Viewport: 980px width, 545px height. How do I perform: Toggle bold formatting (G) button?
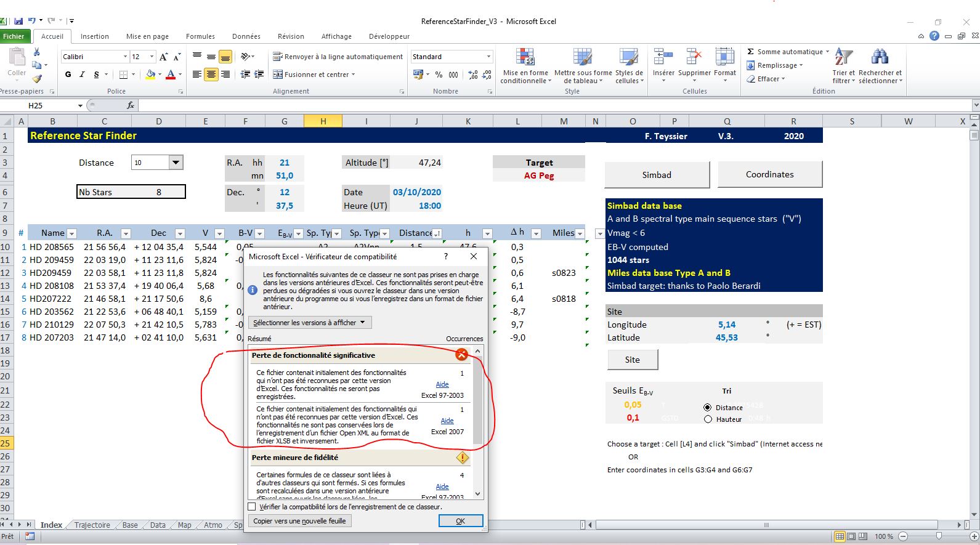click(x=68, y=75)
